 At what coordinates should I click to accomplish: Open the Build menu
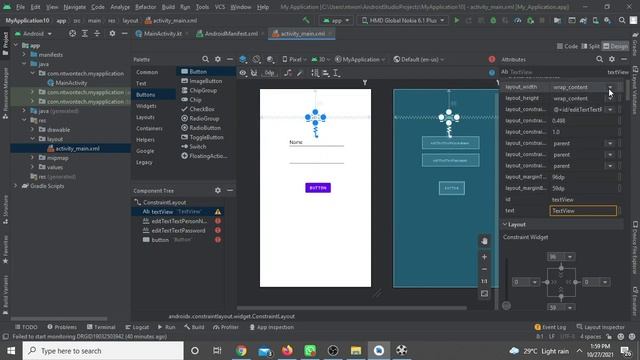click(168, 7)
